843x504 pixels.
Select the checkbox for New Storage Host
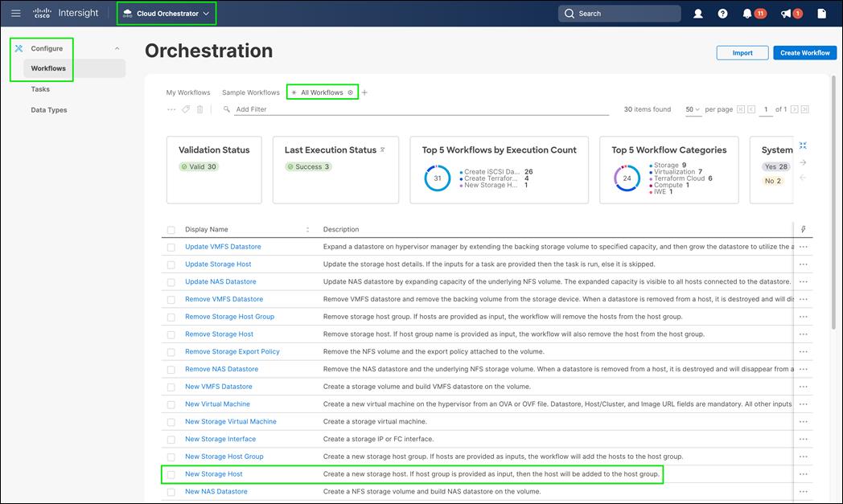pos(171,474)
